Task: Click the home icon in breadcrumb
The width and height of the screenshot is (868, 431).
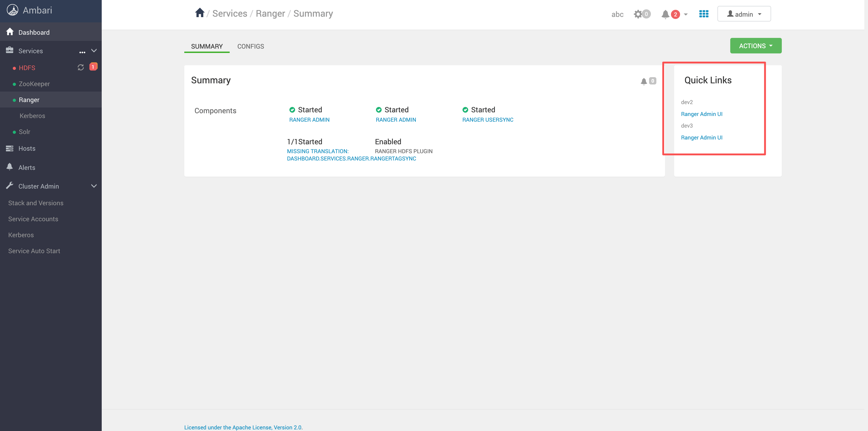Action: [200, 13]
